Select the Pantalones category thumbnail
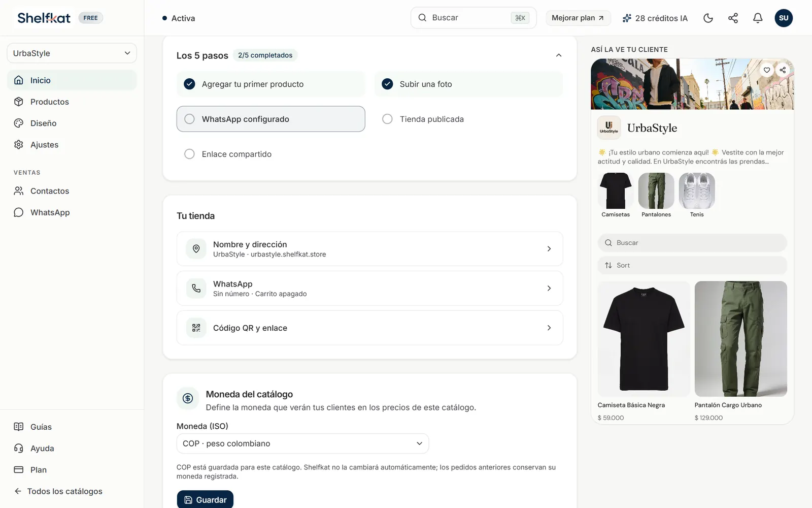Viewport: 812px width, 508px height. (656, 190)
